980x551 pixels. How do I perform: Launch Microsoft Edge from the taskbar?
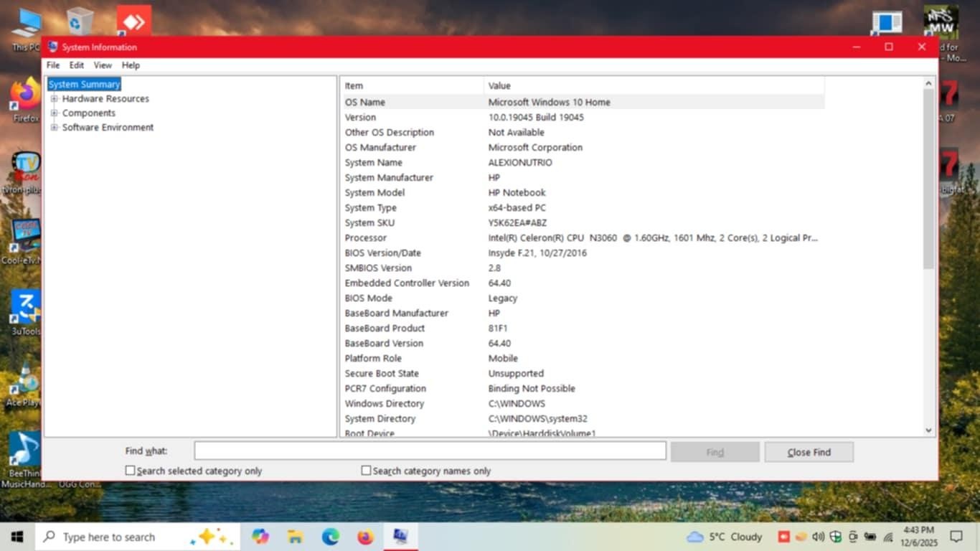point(331,537)
